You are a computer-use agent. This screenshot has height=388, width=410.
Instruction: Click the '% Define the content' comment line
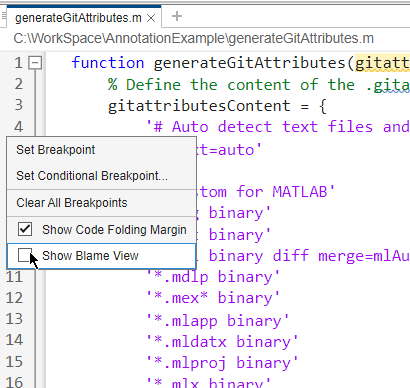pyautogui.click(x=259, y=85)
